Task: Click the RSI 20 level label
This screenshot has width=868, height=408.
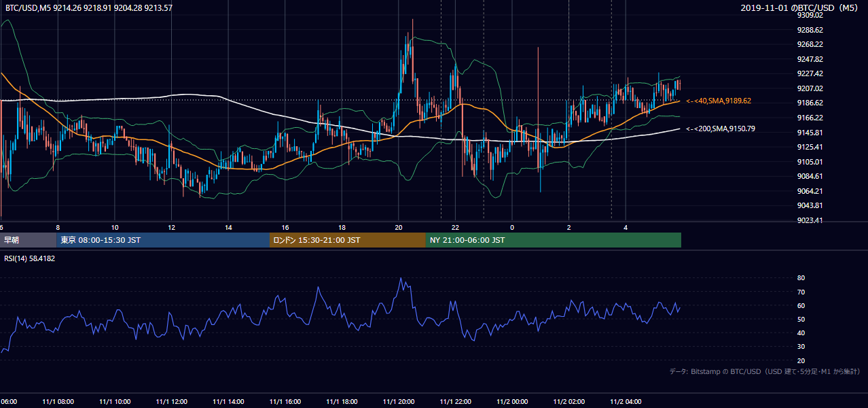Action: point(801,360)
